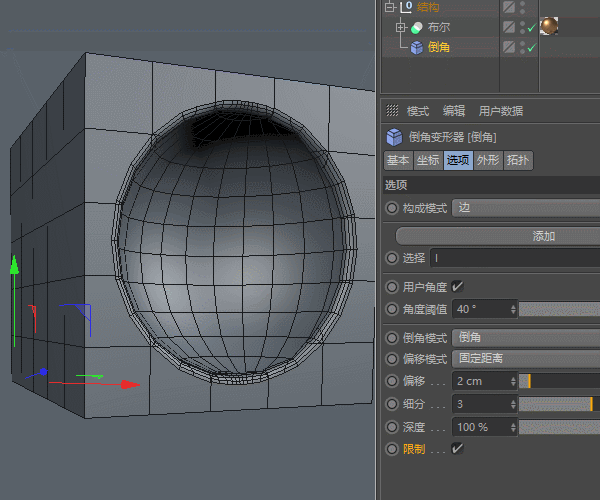Switch to the 选项 tab
The height and width of the screenshot is (500, 600).
click(x=458, y=160)
